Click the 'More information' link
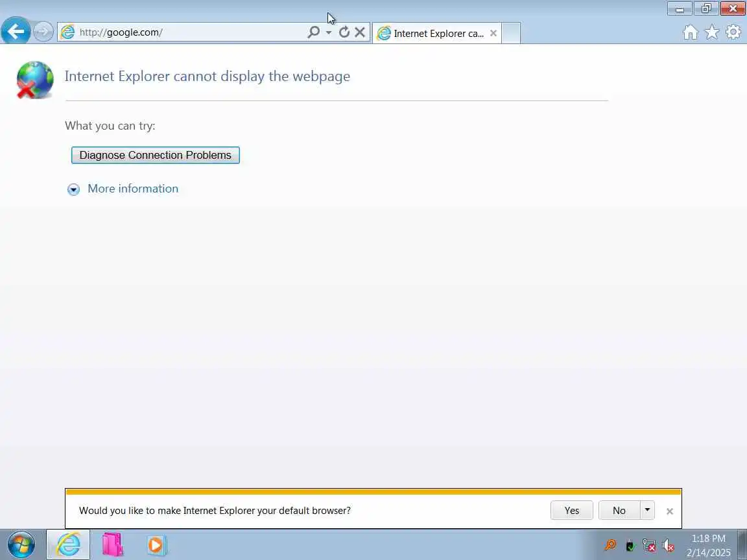 pos(133,189)
